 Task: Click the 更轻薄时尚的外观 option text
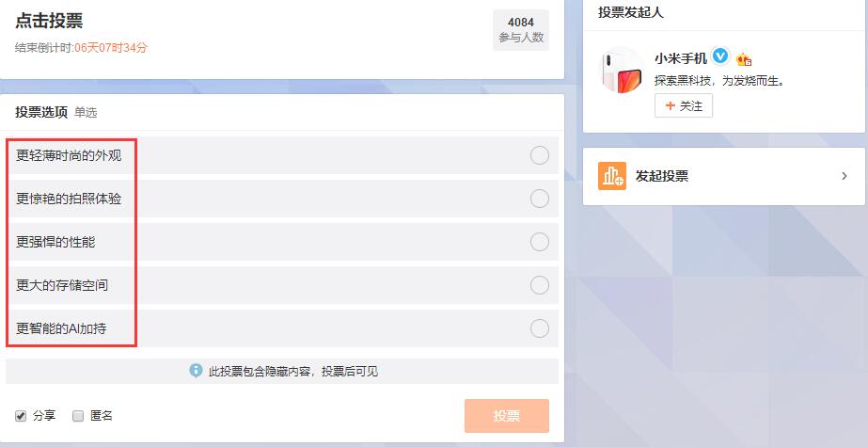[x=69, y=155]
